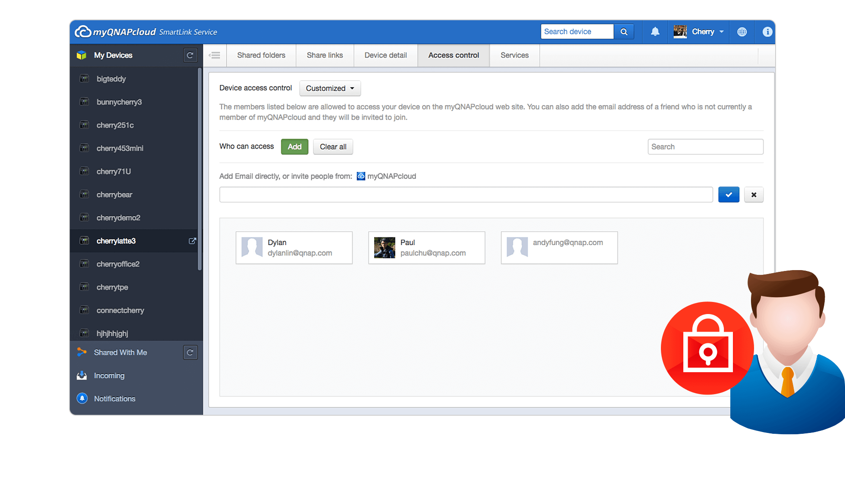Click the myQNAPcloud invite source icon
The image size is (845, 504).
pyautogui.click(x=361, y=176)
